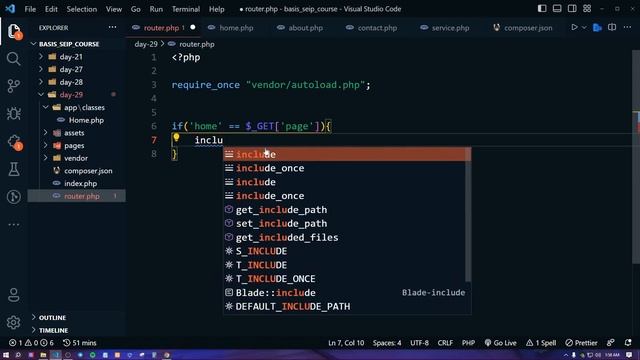Show additional activity bar views ellipsis
Screen dimensions: 640x360
click(13, 224)
